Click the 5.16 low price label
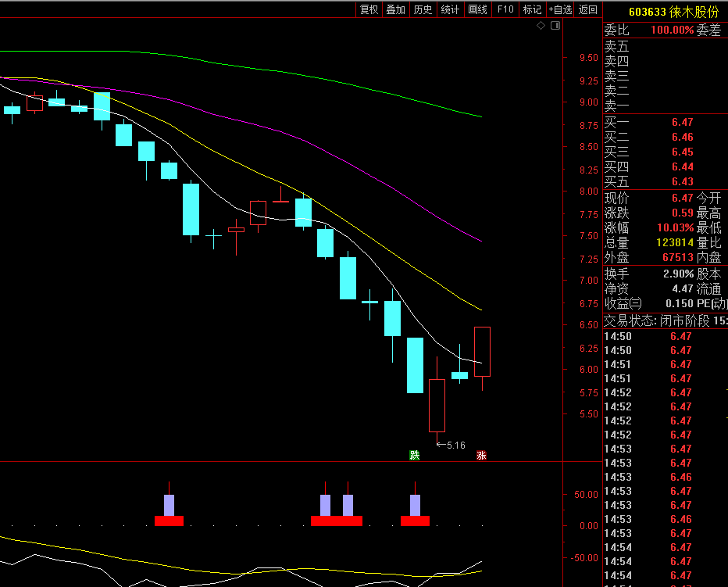Image resolution: width=728 pixels, height=587 pixels. coord(456,446)
